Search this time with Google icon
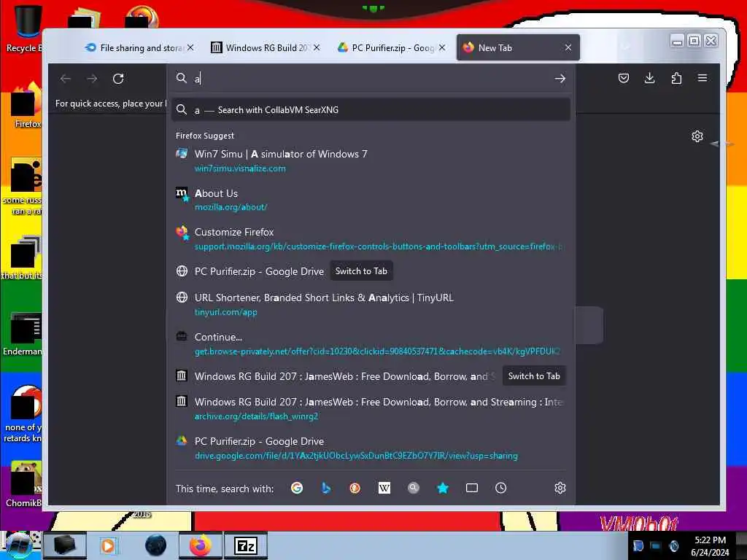Viewport: 747px width, 560px height. point(297,488)
